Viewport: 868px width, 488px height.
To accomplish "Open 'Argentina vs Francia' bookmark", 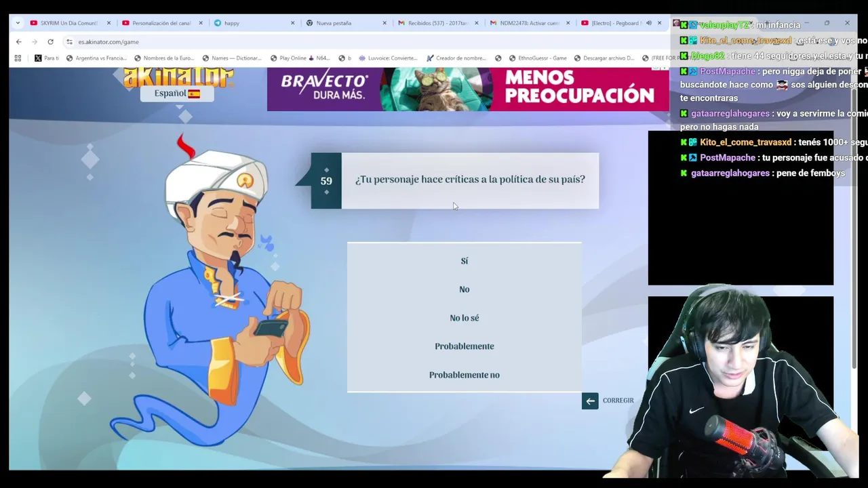I will 96,58.
